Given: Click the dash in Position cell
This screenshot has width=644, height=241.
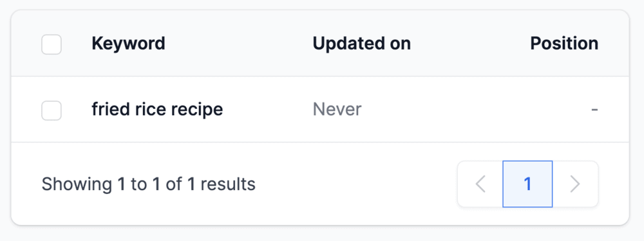Looking at the screenshot, I should click(594, 110).
